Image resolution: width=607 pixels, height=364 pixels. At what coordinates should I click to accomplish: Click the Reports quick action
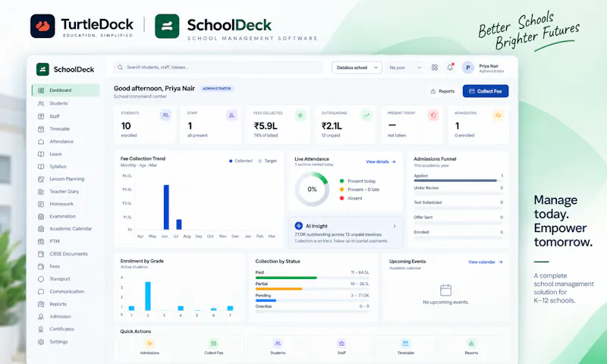tap(471, 347)
